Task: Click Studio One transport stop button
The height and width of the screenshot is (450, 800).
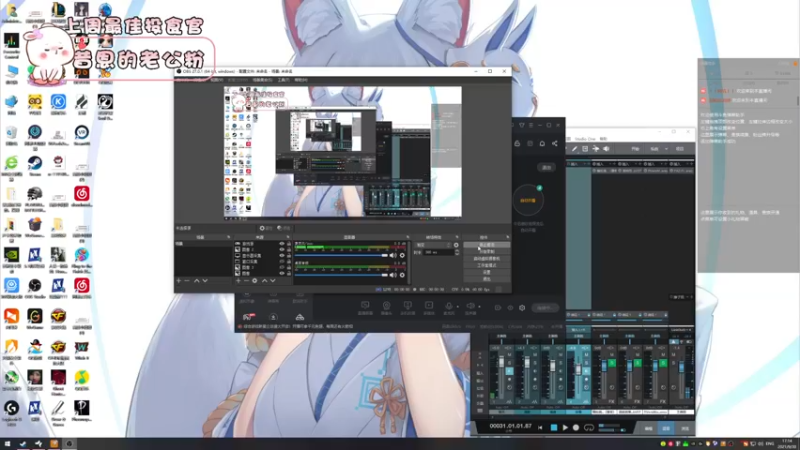Action: 554,428
